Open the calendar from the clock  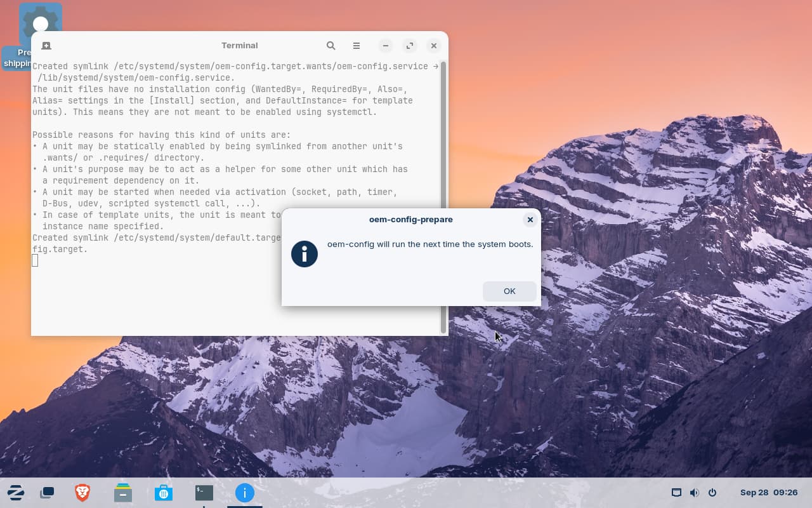click(768, 493)
